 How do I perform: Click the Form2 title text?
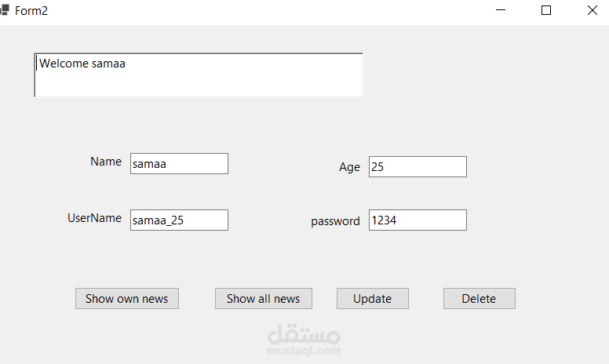31,11
